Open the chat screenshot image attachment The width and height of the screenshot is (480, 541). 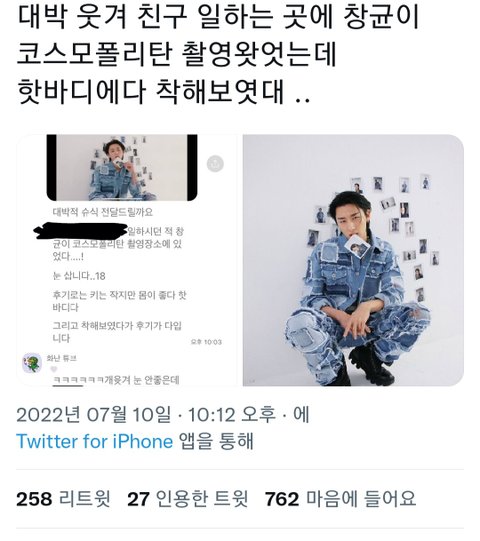pyautogui.click(x=127, y=260)
